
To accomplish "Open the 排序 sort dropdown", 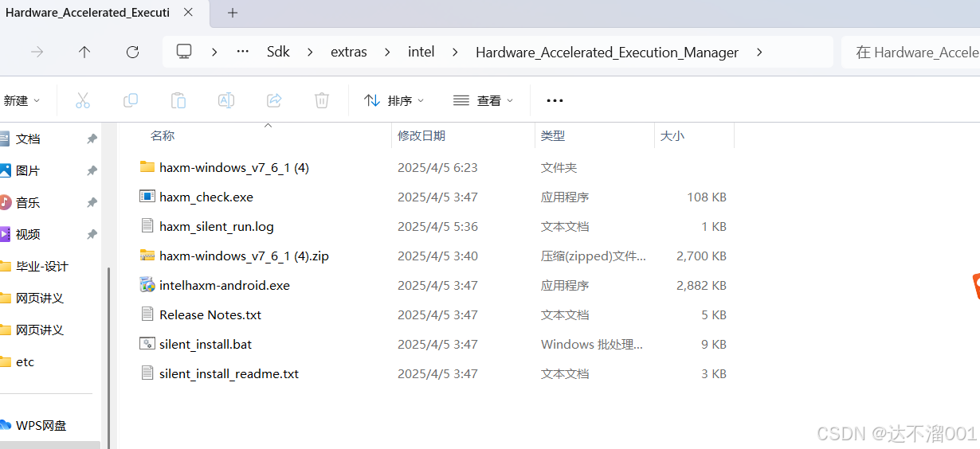I will tap(394, 100).
